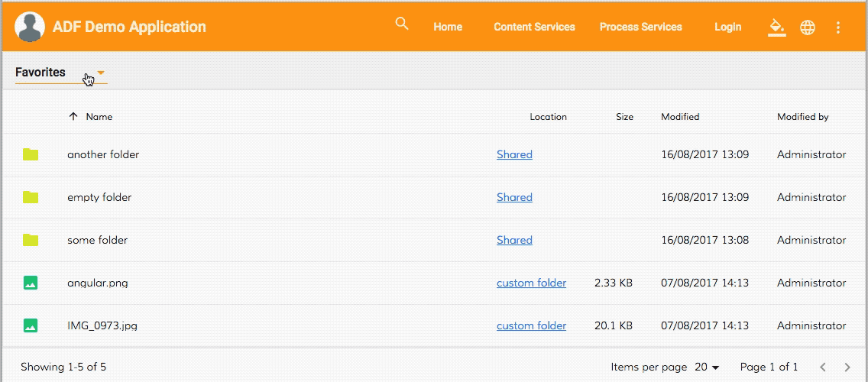Open custom folder link for angular.png
868x382 pixels.
pyautogui.click(x=531, y=283)
